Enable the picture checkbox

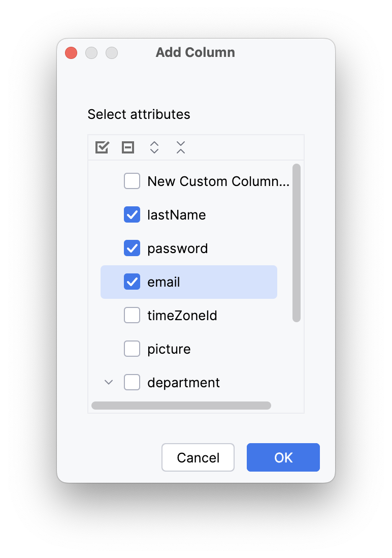pyautogui.click(x=132, y=349)
